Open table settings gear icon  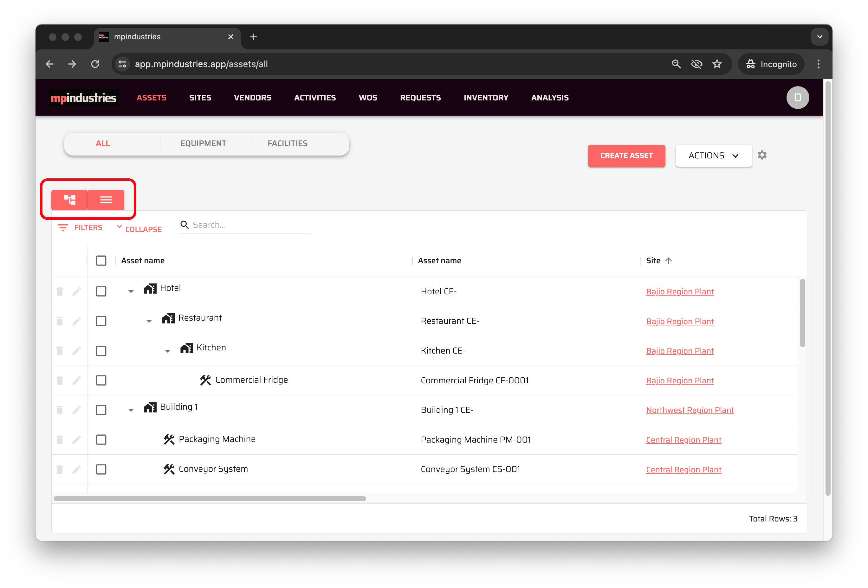pyautogui.click(x=762, y=155)
